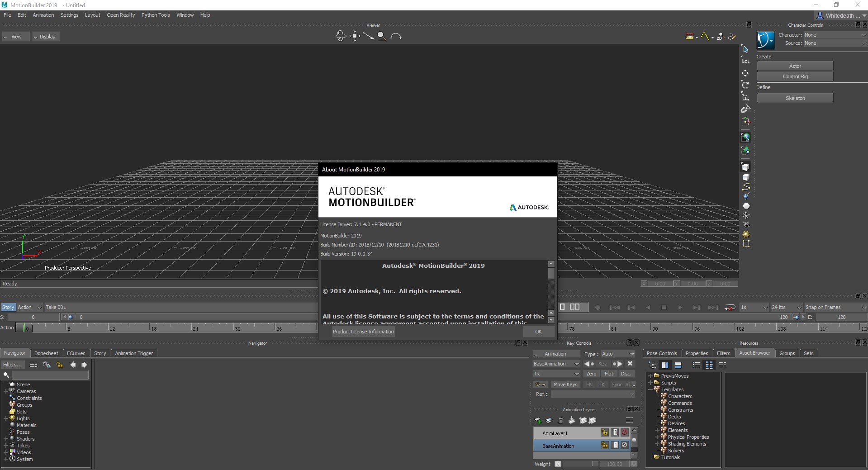868x470 pixels.
Task: Select the arrow selection tool
Action: click(x=745, y=49)
